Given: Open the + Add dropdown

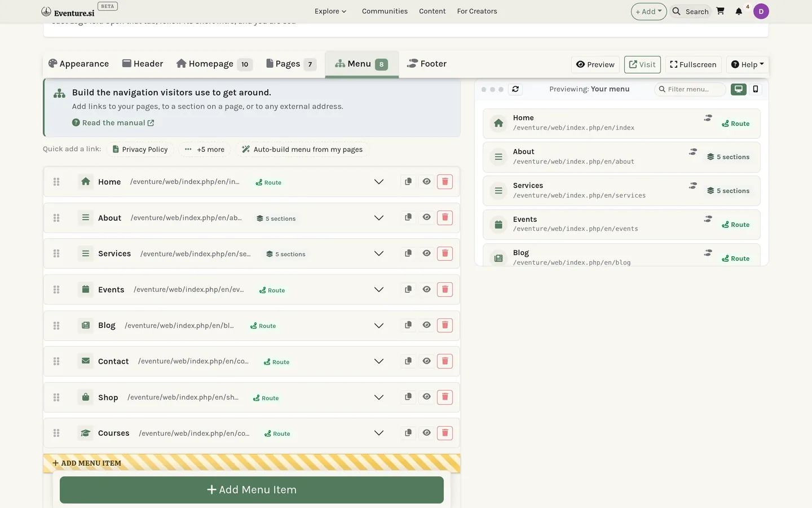Looking at the screenshot, I should (x=648, y=11).
